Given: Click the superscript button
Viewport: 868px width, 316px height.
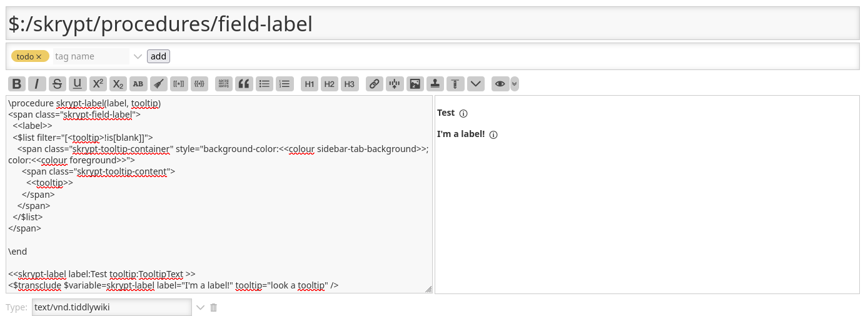Looking at the screenshot, I should point(98,84).
